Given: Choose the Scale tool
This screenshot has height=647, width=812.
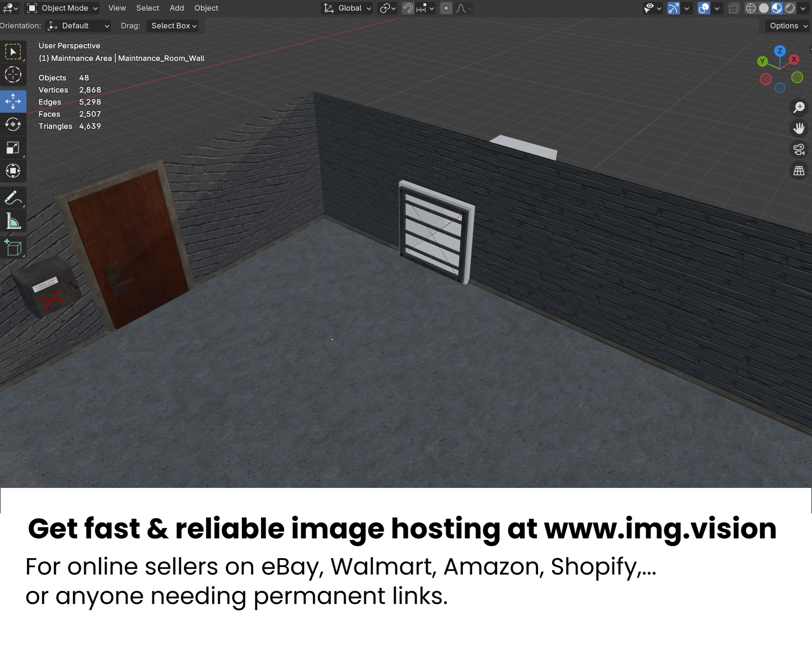Looking at the screenshot, I should [13, 148].
